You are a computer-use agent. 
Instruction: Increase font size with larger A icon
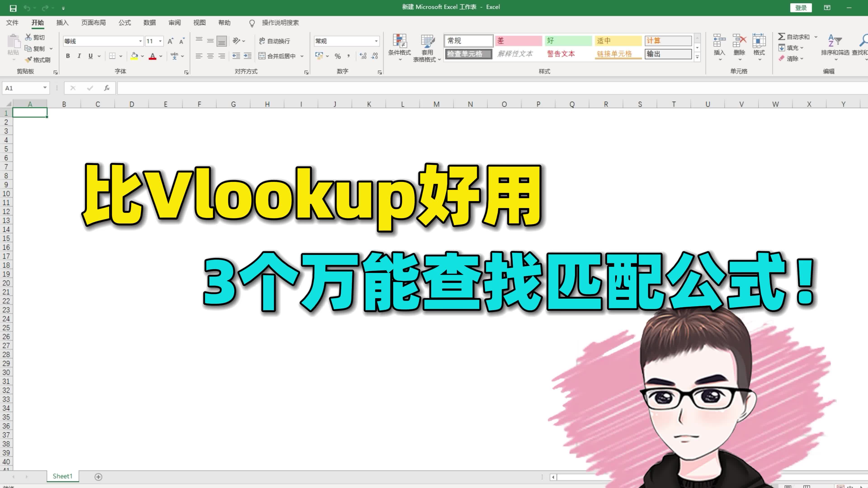(171, 41)
